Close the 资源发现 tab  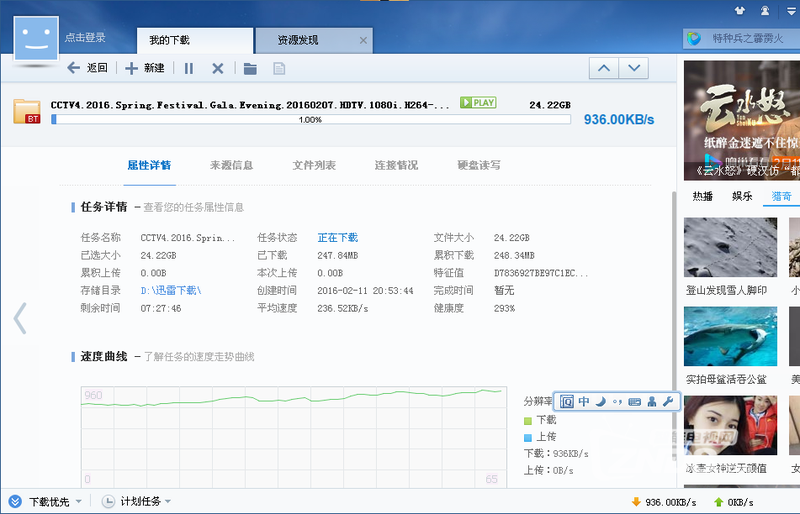pyautogui.click(x=363, y=40)
